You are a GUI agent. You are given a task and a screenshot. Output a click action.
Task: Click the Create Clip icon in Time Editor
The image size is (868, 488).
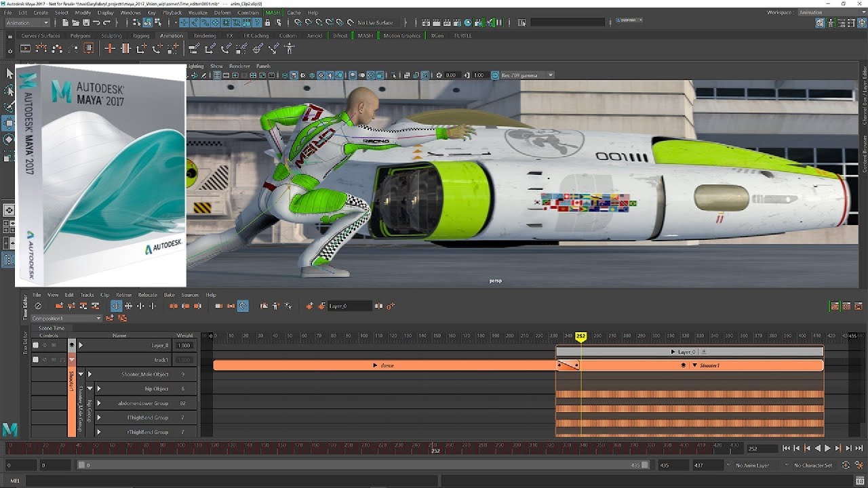(60, 306)
